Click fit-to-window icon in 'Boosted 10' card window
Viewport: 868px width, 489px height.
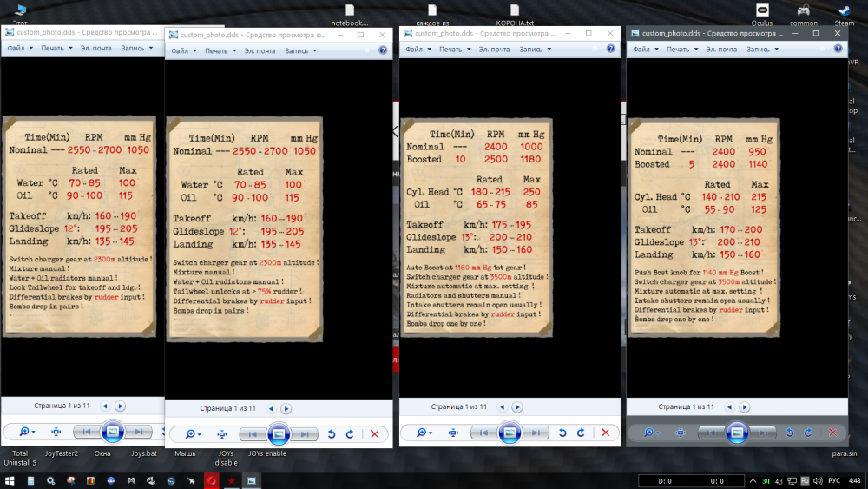pos(453,433)
